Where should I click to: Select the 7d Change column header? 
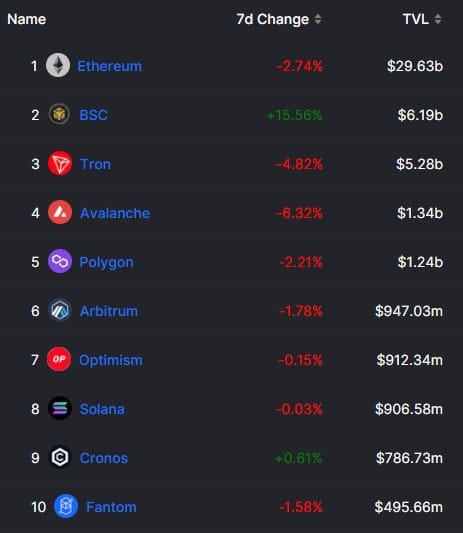pyautogui.click(x=273, y=19)
